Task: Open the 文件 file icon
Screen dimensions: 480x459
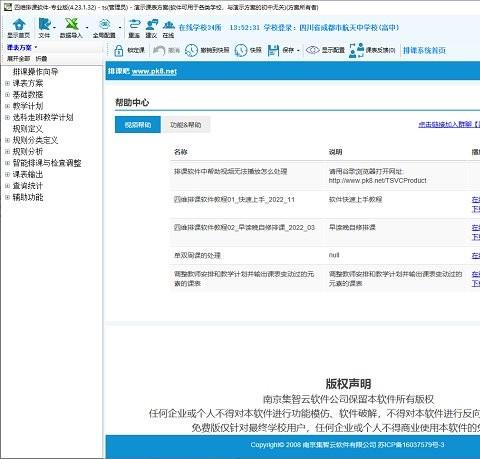Action: pyautogui.click(x=44, y=24)
